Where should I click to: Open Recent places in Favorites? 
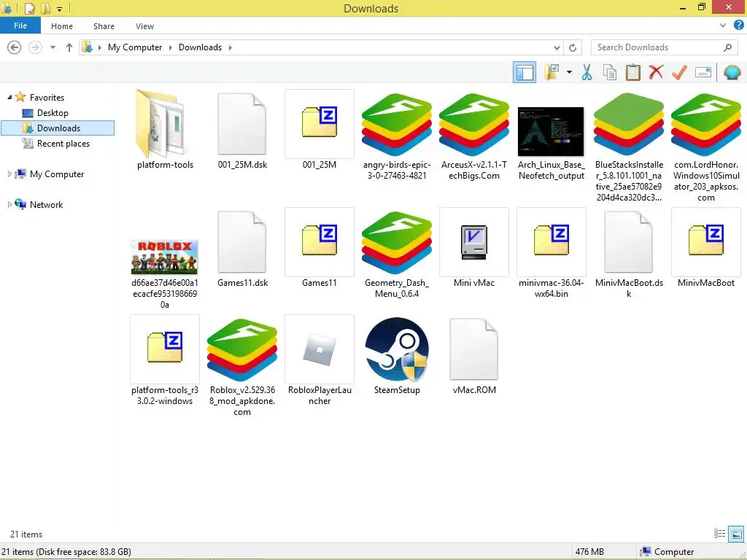coord(63,144)
